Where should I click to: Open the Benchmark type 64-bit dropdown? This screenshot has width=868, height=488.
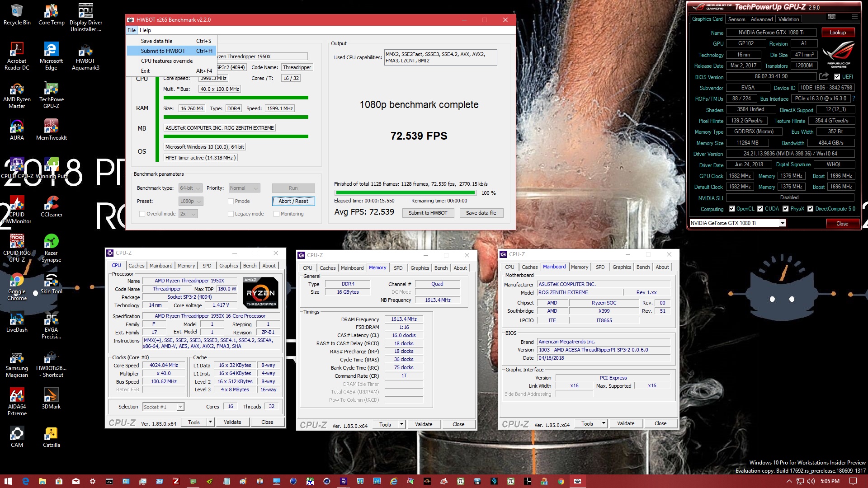click(190, 188)
